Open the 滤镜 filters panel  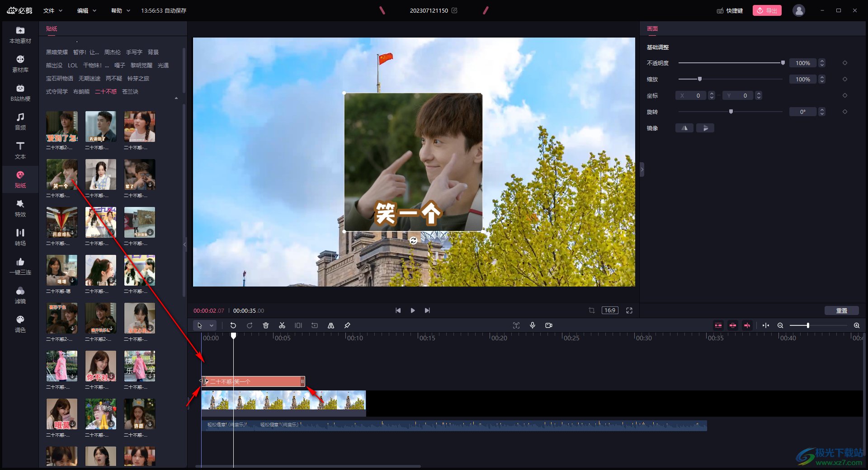click(20, 296)
